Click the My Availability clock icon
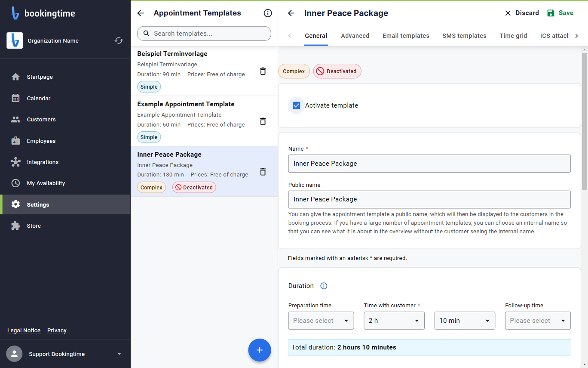 15,183
